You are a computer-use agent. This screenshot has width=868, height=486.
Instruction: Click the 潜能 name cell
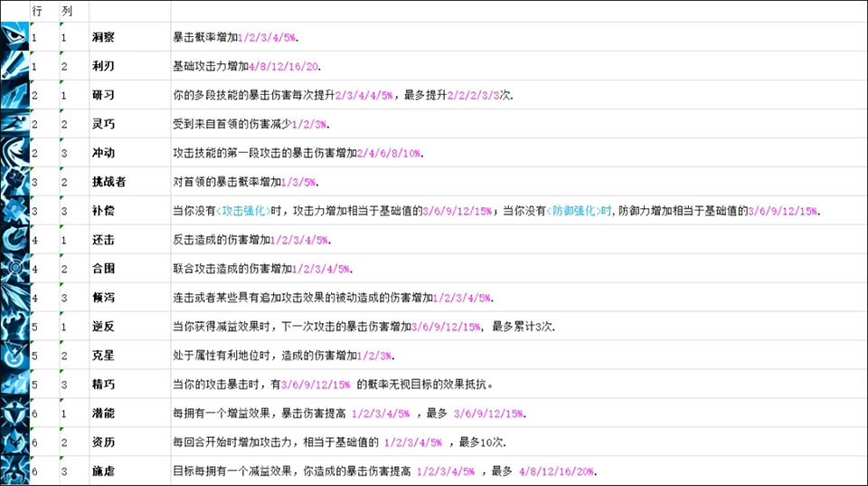(x=129, y=413)
